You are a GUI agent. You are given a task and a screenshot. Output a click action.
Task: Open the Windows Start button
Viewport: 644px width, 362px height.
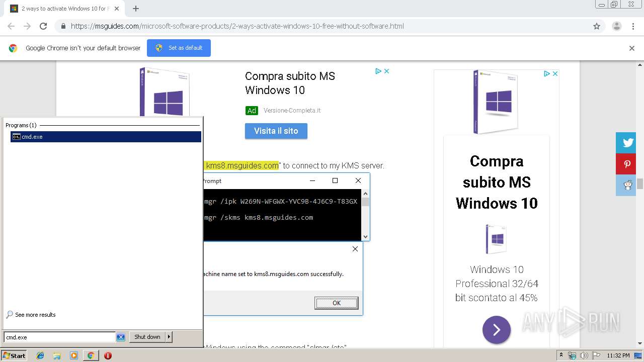pyautogui.click(x=14, y=355)
